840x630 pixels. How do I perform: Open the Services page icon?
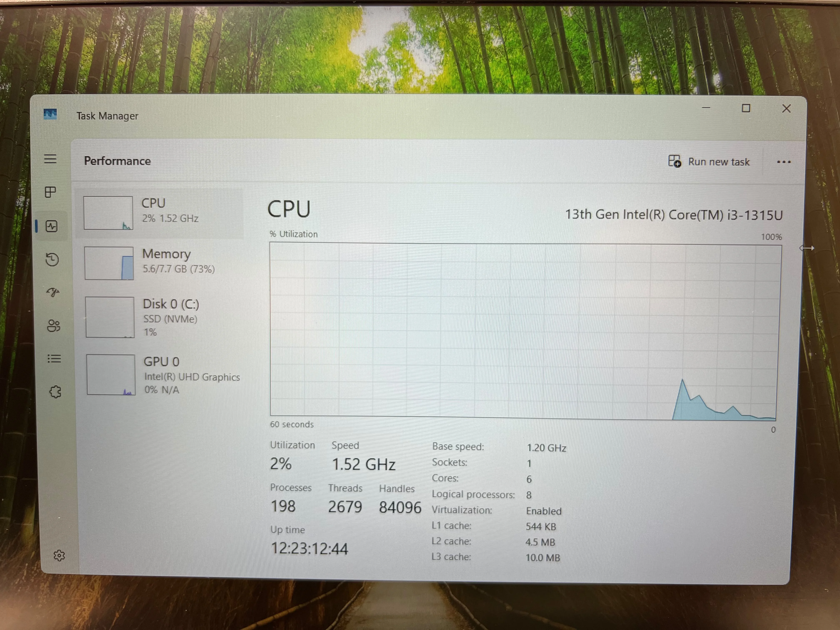55,391
